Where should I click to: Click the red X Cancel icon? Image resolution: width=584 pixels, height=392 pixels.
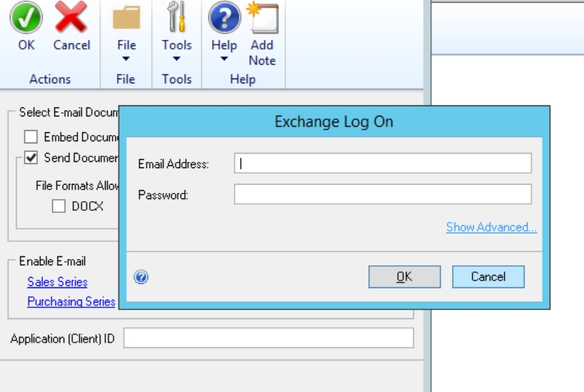pos(72,18)
